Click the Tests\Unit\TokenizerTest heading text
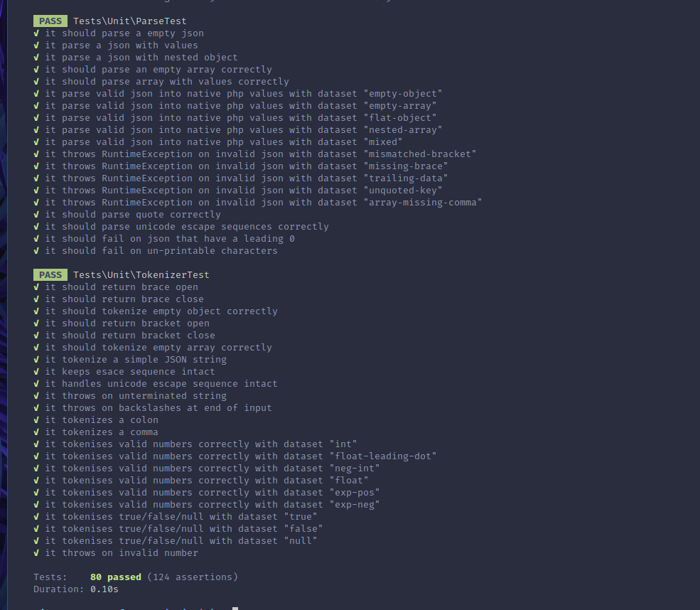Screen dimensions: 700x610 (141, 274)
